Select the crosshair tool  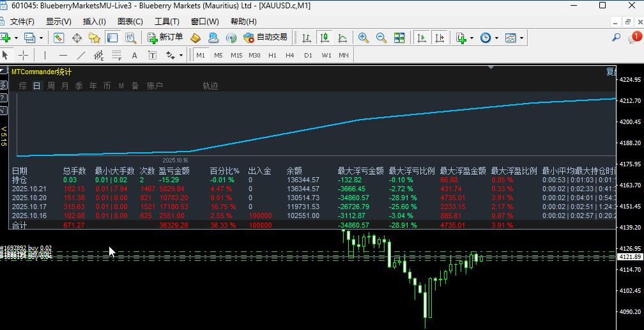(24, 54)
